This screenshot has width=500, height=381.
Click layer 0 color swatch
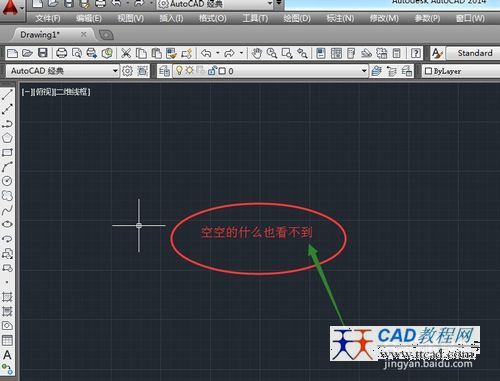(x=222, y=71)
